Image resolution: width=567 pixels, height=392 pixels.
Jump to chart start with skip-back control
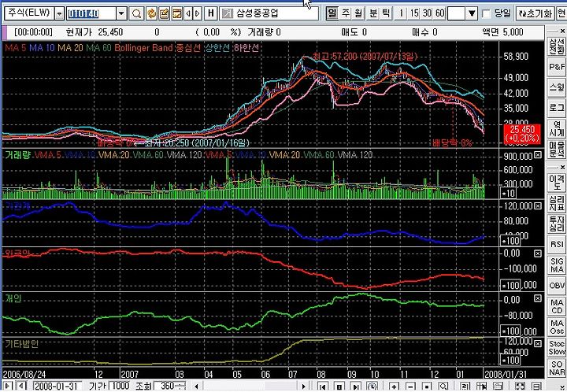click(x=323, y=386)
